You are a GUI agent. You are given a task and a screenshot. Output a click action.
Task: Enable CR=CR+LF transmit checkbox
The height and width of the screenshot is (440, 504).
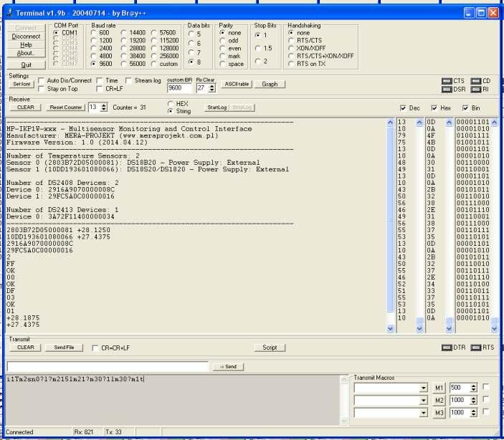click(x=95, y=348)
